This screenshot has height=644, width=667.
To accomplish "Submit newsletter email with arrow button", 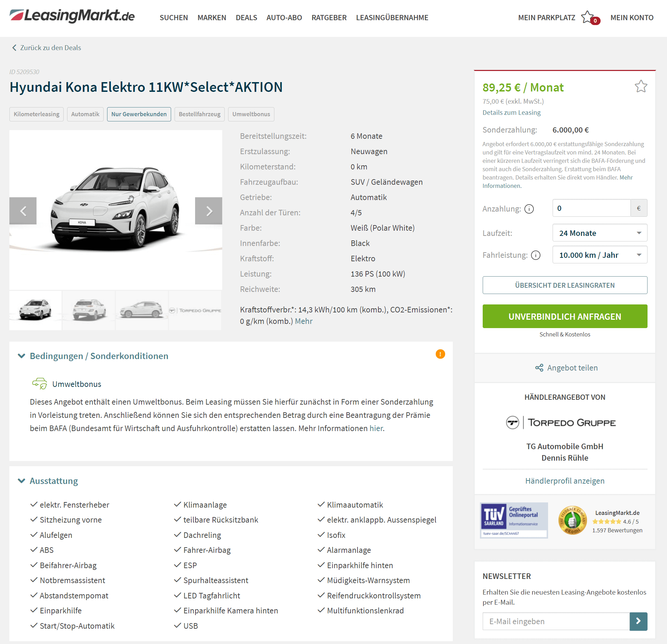I will (x=638, y=621).
